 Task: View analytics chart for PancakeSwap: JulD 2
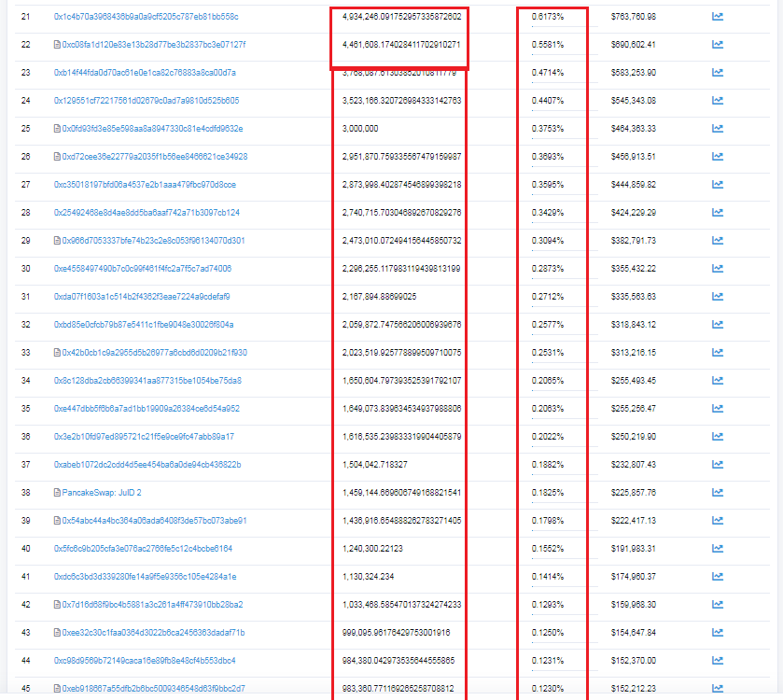(718, 493)
